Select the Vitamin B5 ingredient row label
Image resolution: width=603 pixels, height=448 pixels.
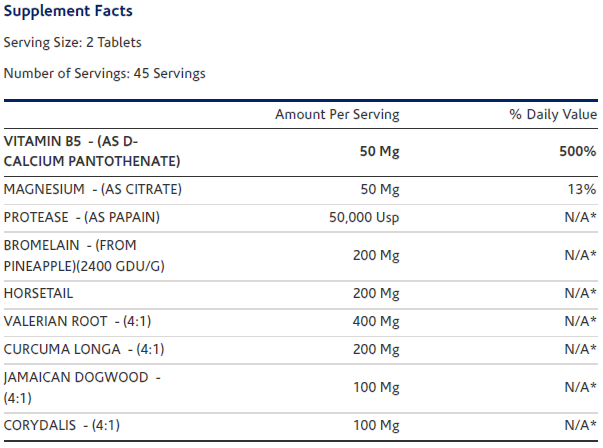(92, 151)
